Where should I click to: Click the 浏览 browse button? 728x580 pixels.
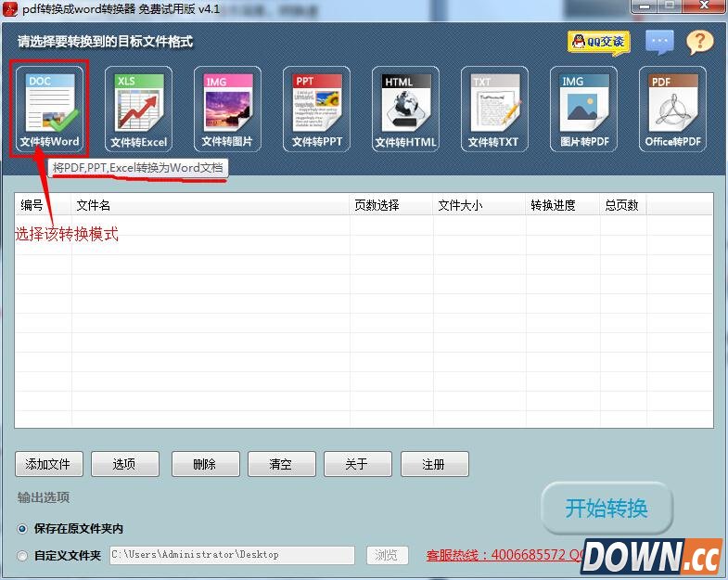pos(388,555)
